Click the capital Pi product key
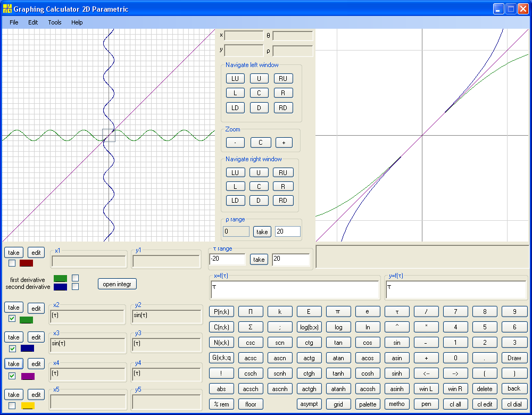 251,311
